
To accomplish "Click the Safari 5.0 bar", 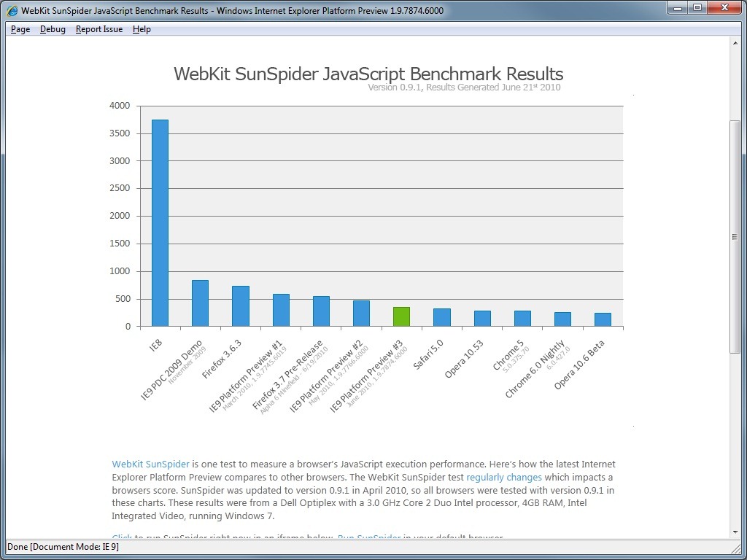I will click(x=441, y=318).
